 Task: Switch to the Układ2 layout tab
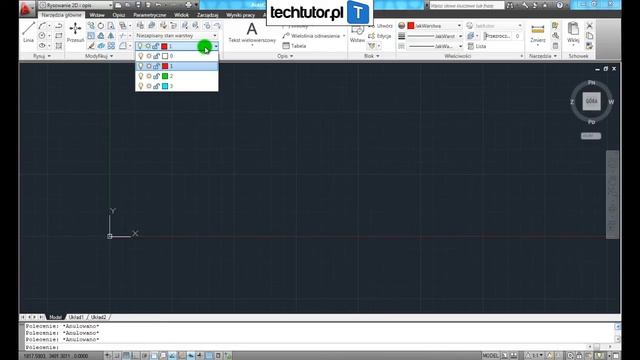98,317
